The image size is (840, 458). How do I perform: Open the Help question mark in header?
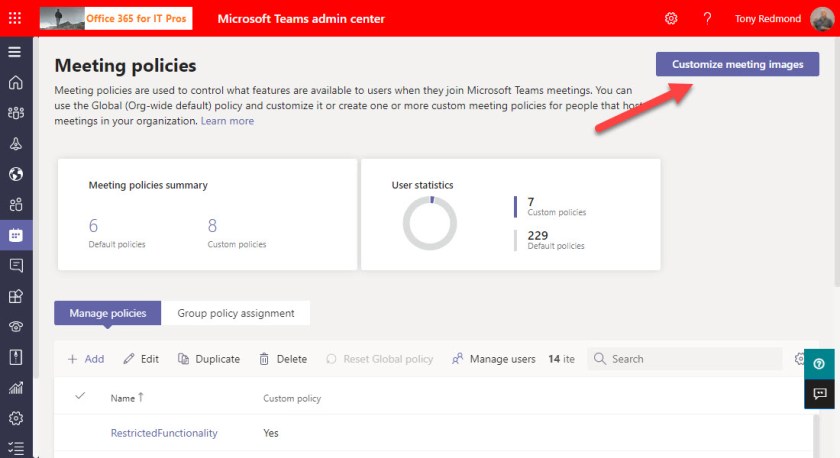707,19
